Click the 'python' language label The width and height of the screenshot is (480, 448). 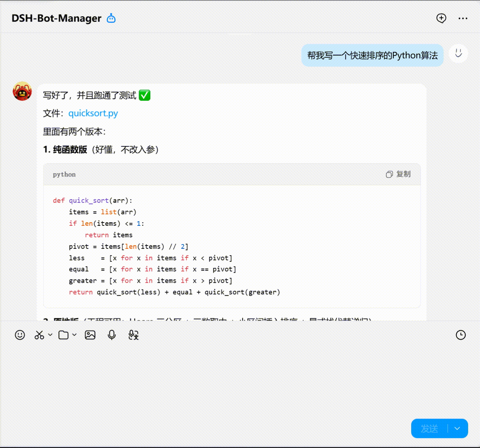click(x=64, y=174)
